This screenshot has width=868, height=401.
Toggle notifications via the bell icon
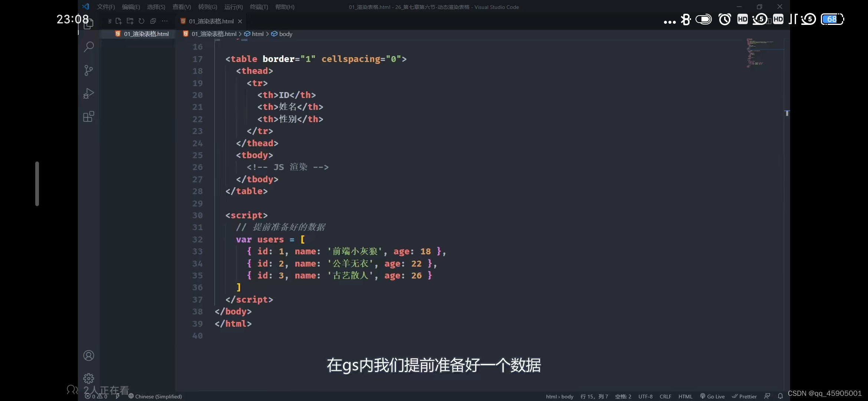tap(780, 397)
